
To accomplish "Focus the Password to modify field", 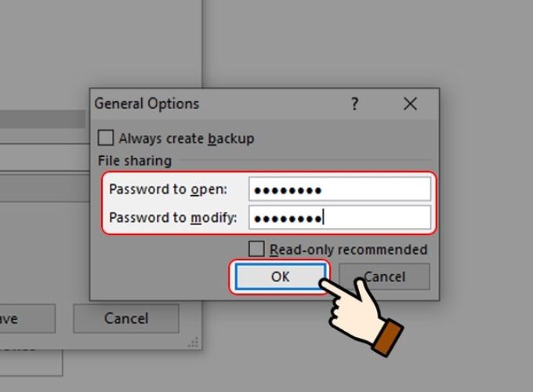I will coord(339,218).
